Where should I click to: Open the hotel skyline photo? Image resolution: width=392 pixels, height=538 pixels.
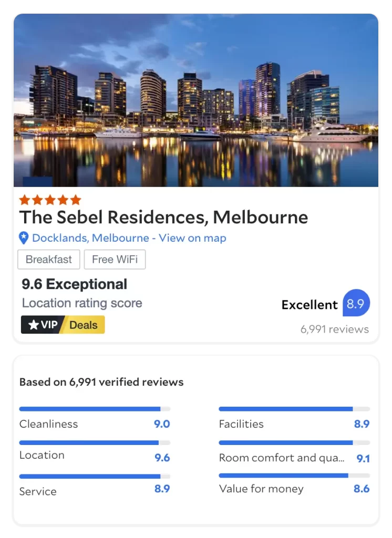pos(195,100)
